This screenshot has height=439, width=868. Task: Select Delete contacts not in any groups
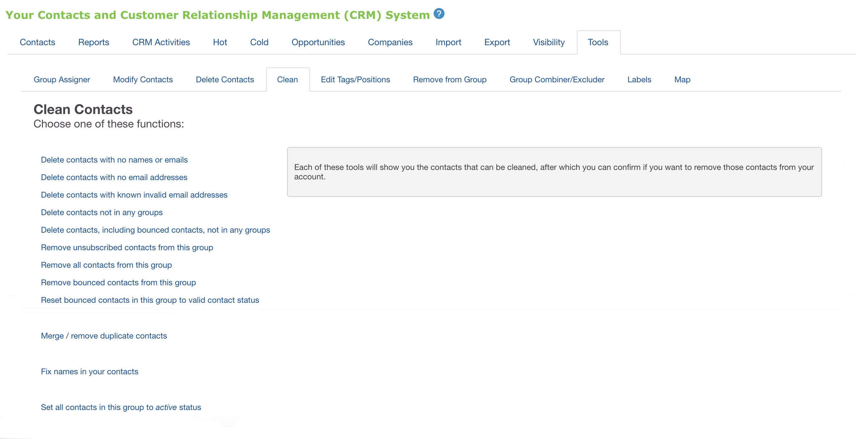pyautogui.click(x=102, y=212)
